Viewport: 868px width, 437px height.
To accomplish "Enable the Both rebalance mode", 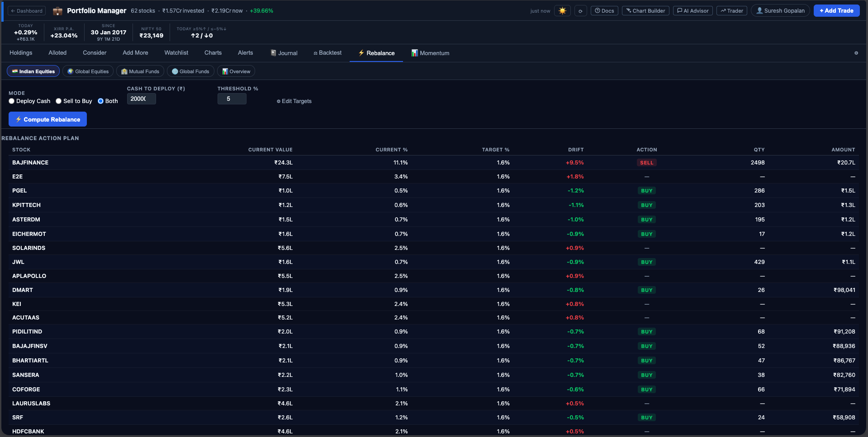I will click(x=100, y=101).
